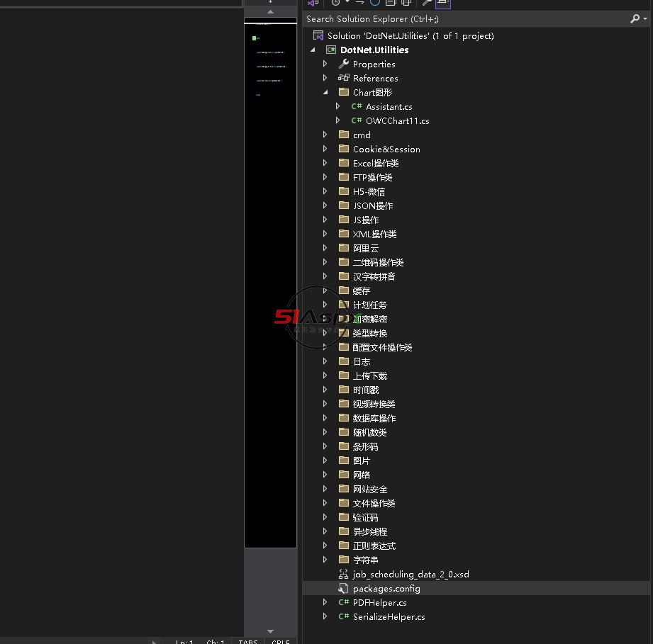Click the Refresh toolbar icon in Solution Explorer
This screenshot has height=644, width=653.
click(x=375, y=3)
